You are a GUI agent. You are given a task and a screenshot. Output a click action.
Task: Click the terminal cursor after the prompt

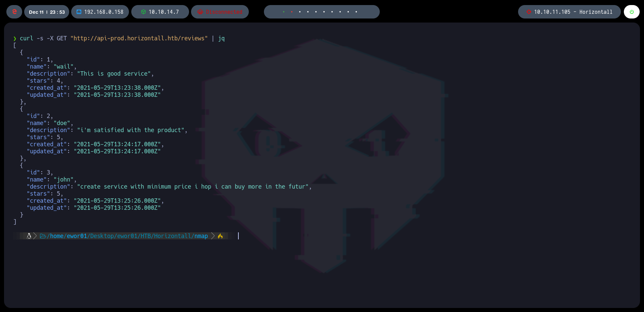(238, 236)
